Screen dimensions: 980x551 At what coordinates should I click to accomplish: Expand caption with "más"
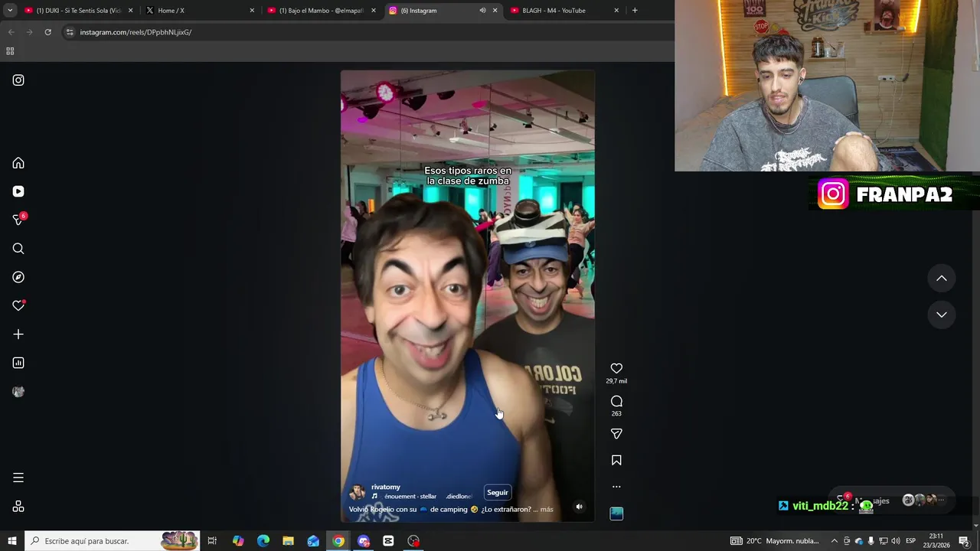click(x=547, y=510)
